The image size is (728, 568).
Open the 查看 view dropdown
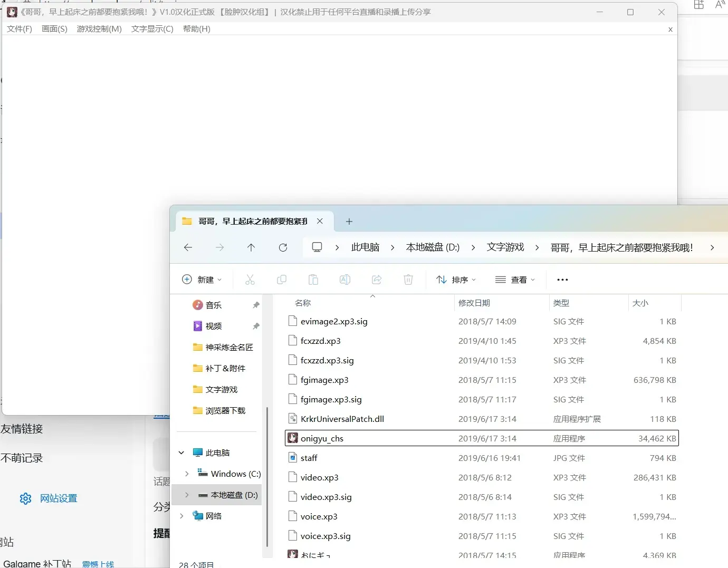tap(515, 280)
